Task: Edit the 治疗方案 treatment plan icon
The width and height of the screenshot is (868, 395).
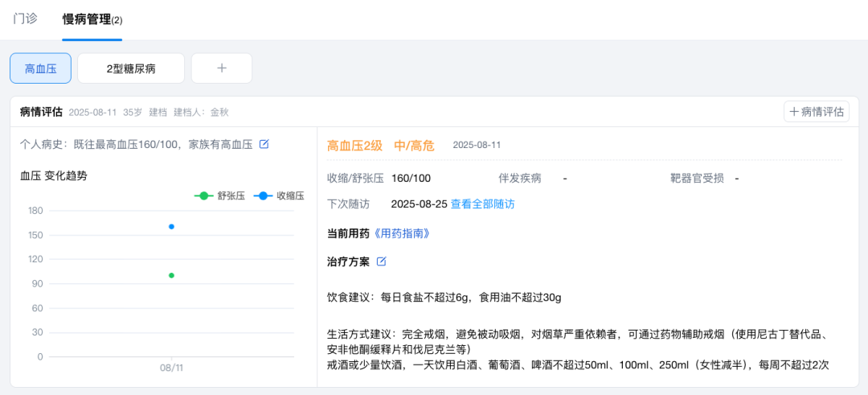Action: (x=382, y=261)
